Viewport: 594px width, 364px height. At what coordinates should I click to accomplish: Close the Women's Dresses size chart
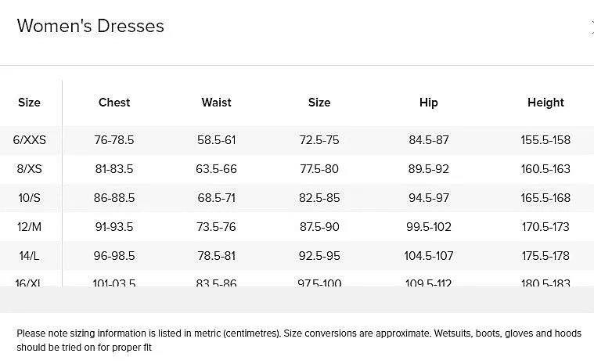(x=592, y=27)
